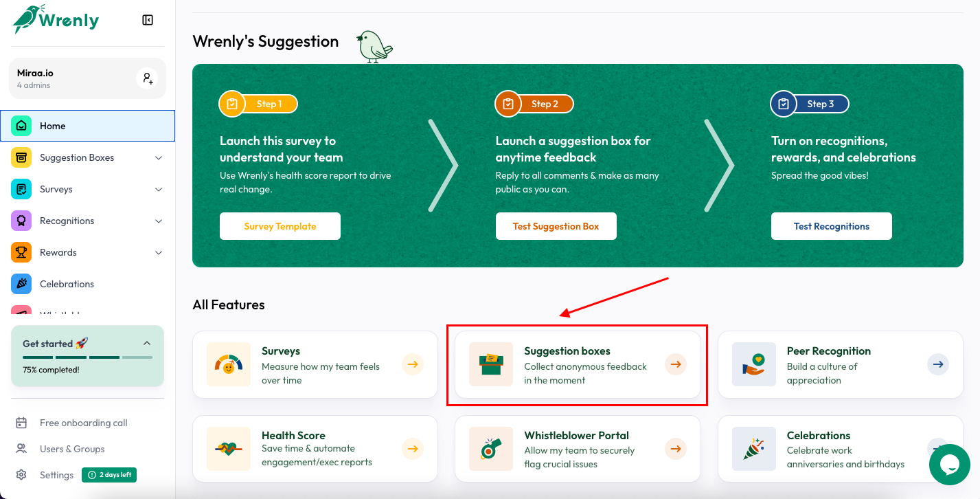Collapse the Get started panel
This screenshot has width=980, height=499.
[x=146, y=342]
